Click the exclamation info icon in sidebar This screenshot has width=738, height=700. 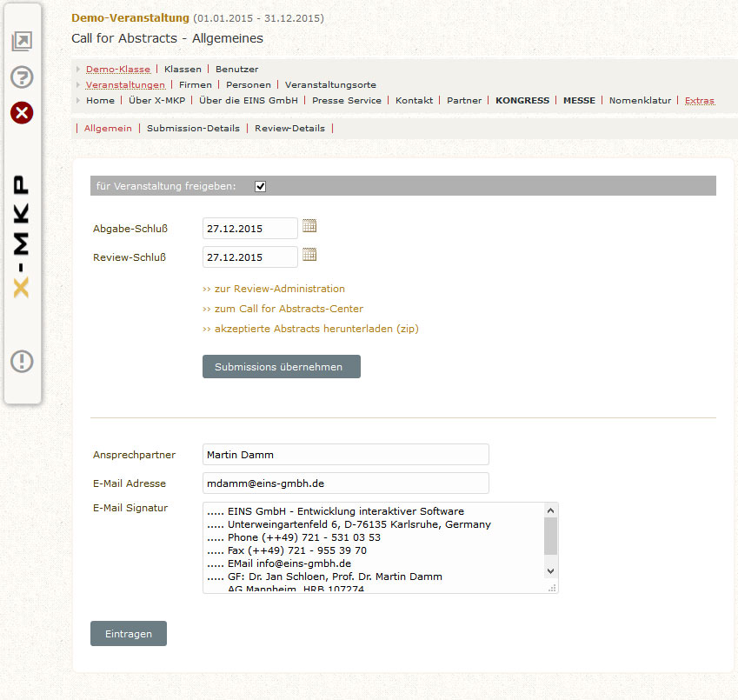pyautogui.click(x=22, y=362)
